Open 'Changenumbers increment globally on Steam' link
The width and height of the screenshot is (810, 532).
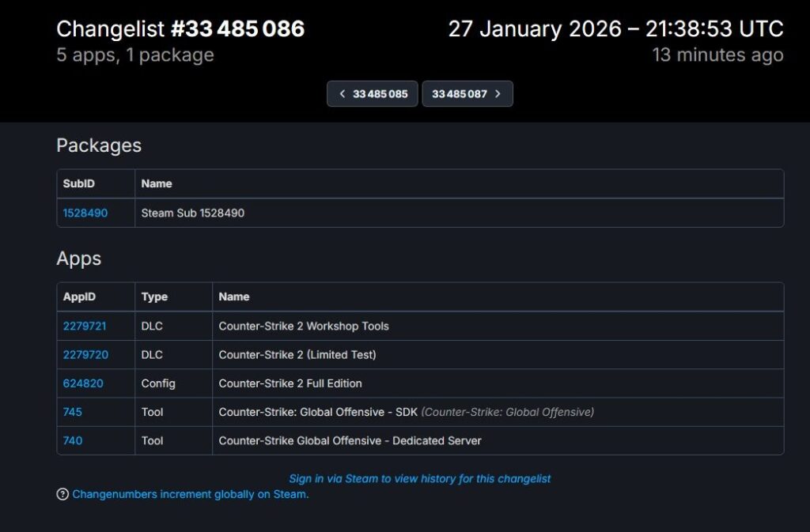pos(190,494)
